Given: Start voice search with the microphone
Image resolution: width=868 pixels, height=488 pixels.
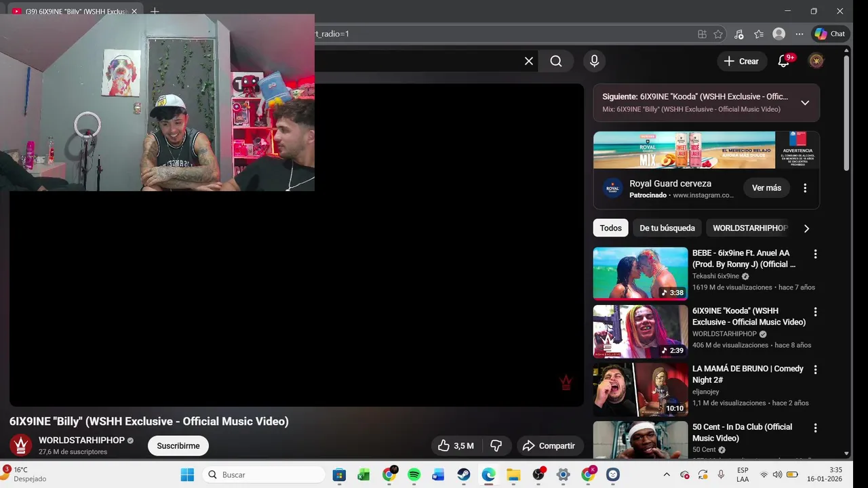Looking at the screenshot, I should [x=594, y=61].
